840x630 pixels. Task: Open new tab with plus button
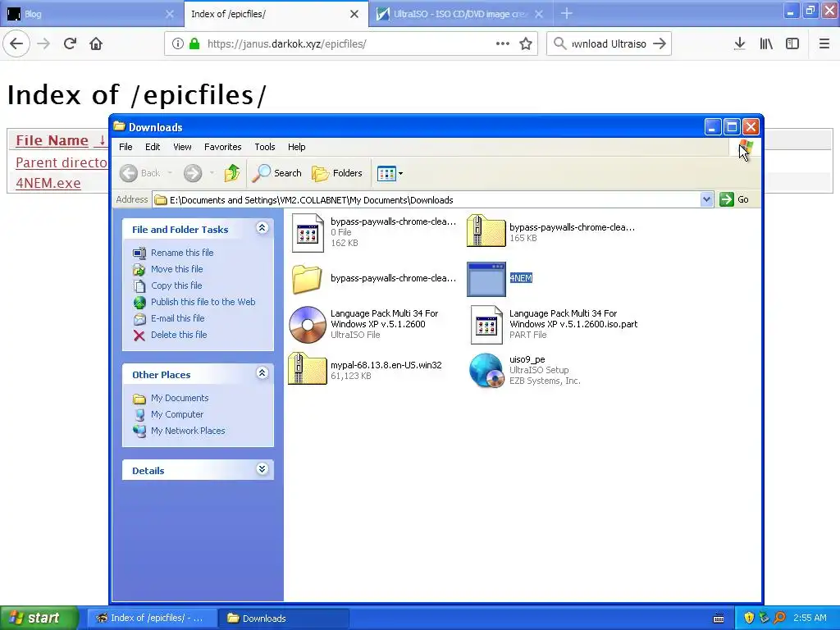pos(567,13)
